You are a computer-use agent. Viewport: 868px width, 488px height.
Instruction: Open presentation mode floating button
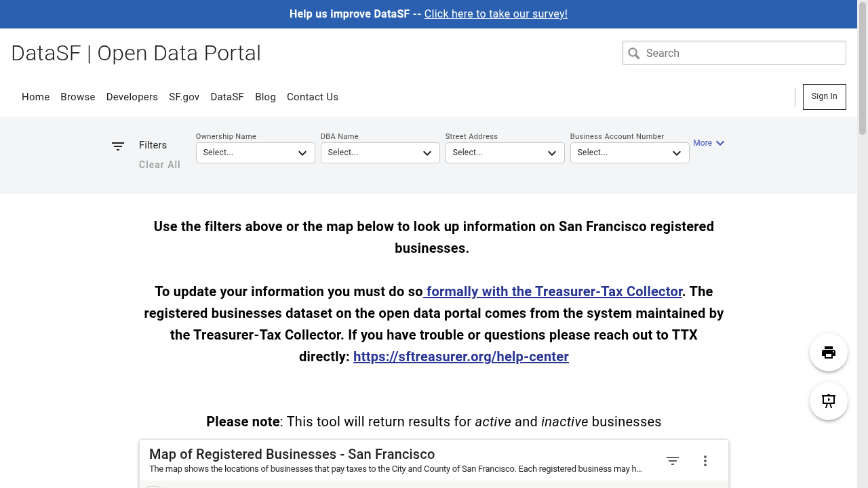829,401
